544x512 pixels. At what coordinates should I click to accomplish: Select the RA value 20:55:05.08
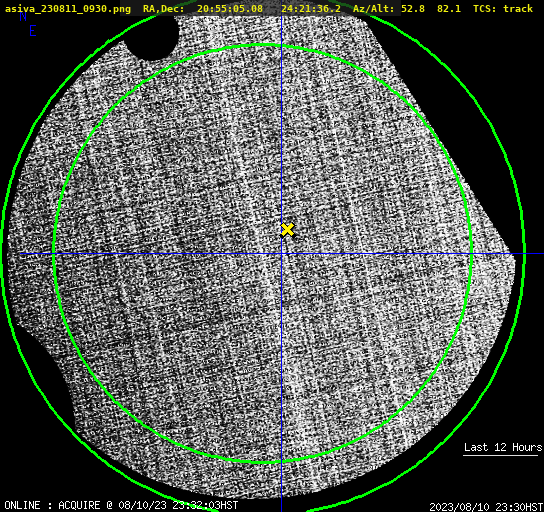(x=230, y=8)
